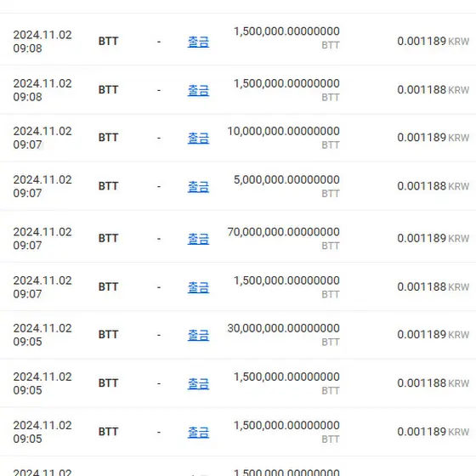Click BTT coin label in 5,000,000 row
Screen dimensions: 476x476
[109, 186]
